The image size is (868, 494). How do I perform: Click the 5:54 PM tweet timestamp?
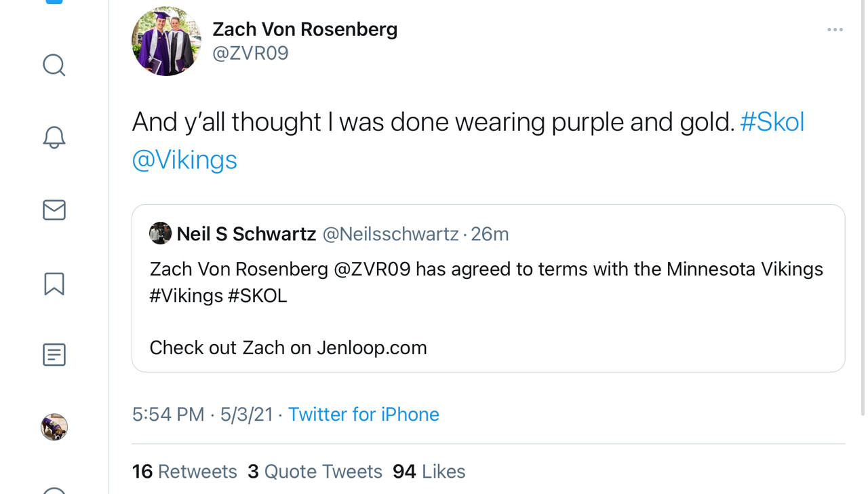168,414
